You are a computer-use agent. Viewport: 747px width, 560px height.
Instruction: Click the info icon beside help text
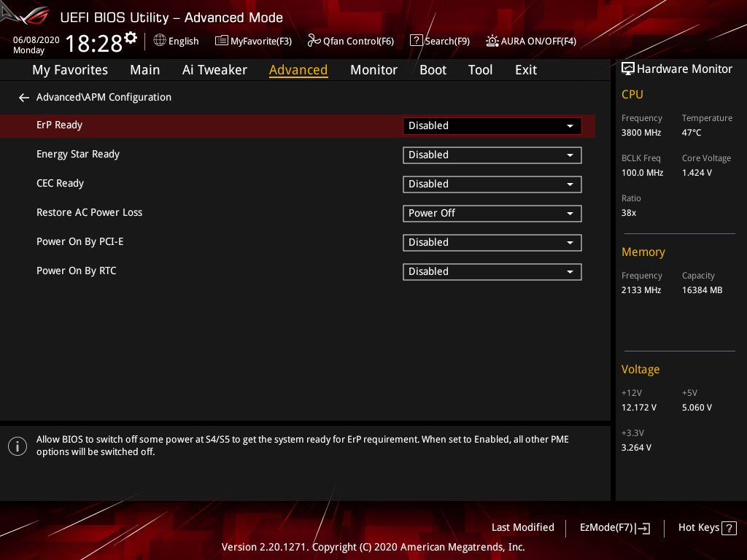click(x=18, y=446)
